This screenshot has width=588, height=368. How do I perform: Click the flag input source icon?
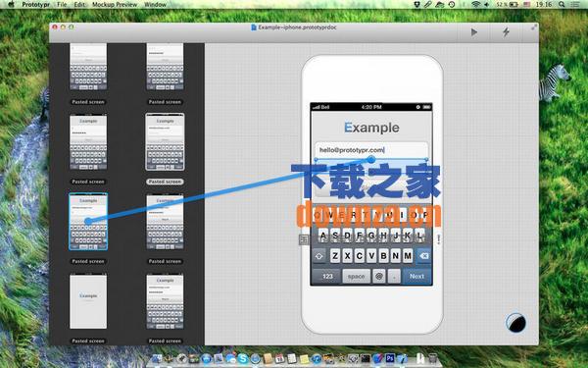click(x=526, y=5)
